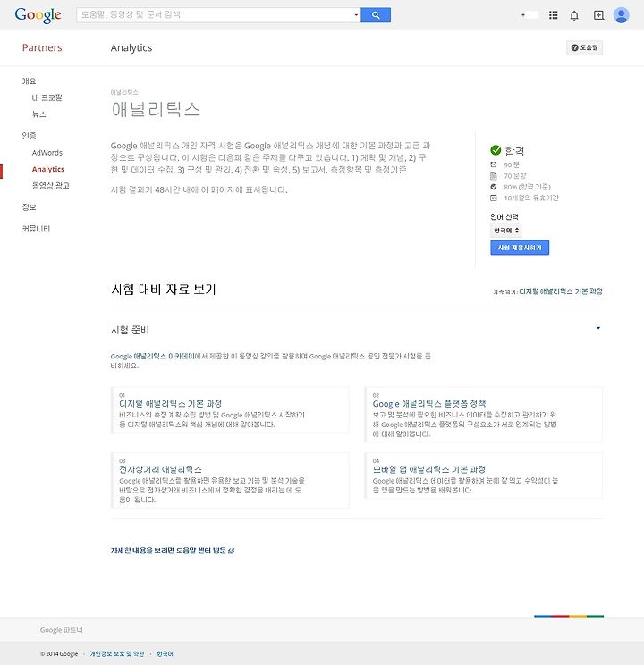Image resolution: width=644 pixels, height=665 pixels.
Task: Select Analytics in the sidebar
Action: 48,169
